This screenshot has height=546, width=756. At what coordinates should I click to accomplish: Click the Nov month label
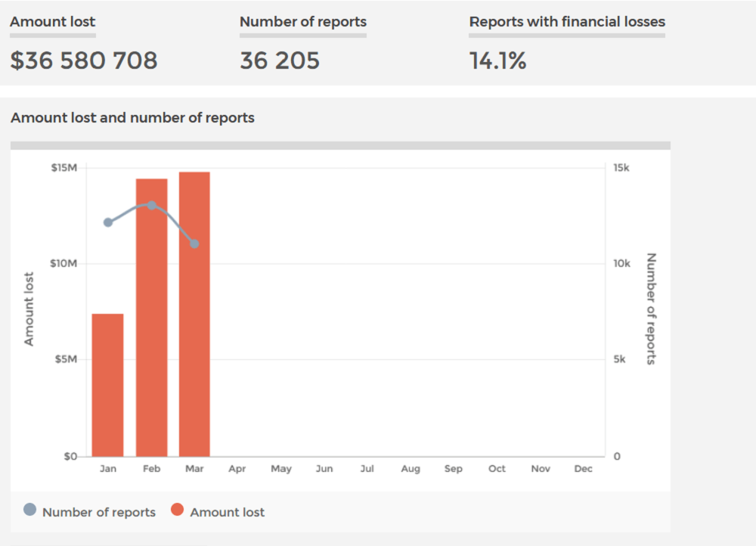point(541,469)
